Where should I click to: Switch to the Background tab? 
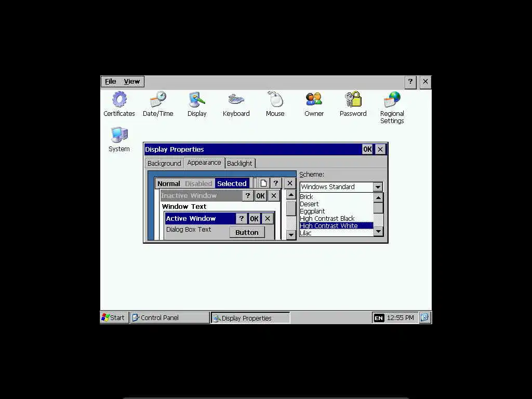(164, 163)
